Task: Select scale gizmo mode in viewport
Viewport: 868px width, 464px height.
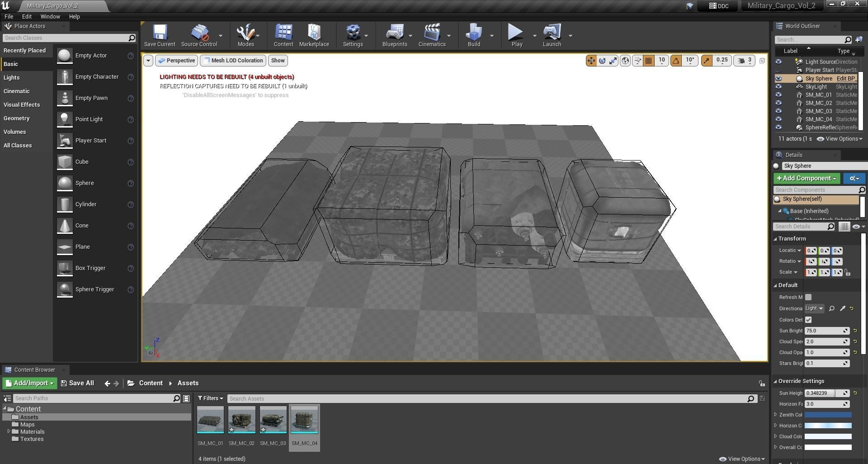Action: point(613,61)
